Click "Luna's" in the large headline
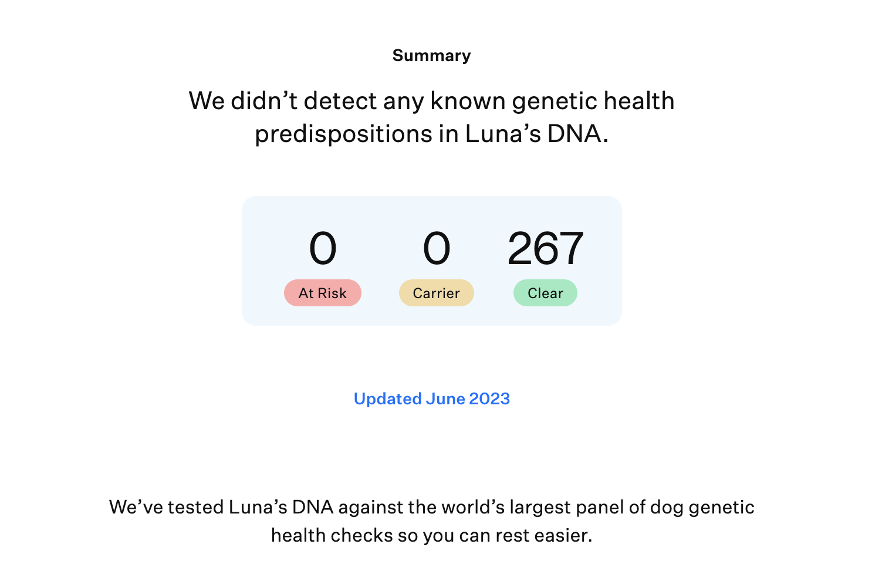872x588 pixels. (503, 134)
